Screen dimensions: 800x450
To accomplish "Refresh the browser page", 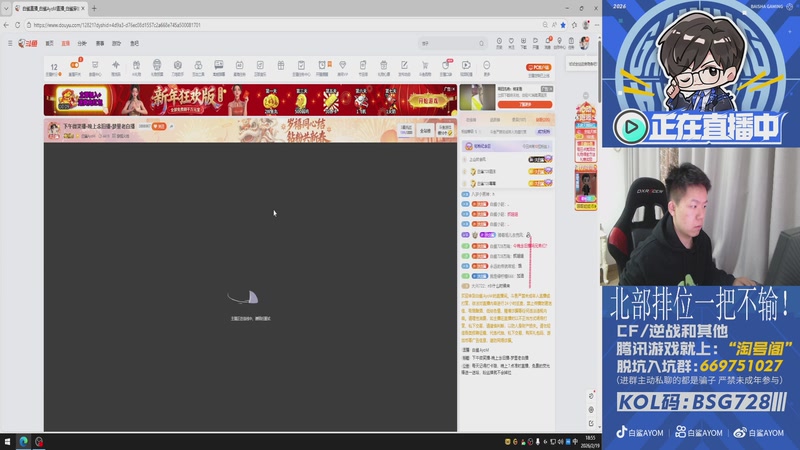I will [17, 24].
